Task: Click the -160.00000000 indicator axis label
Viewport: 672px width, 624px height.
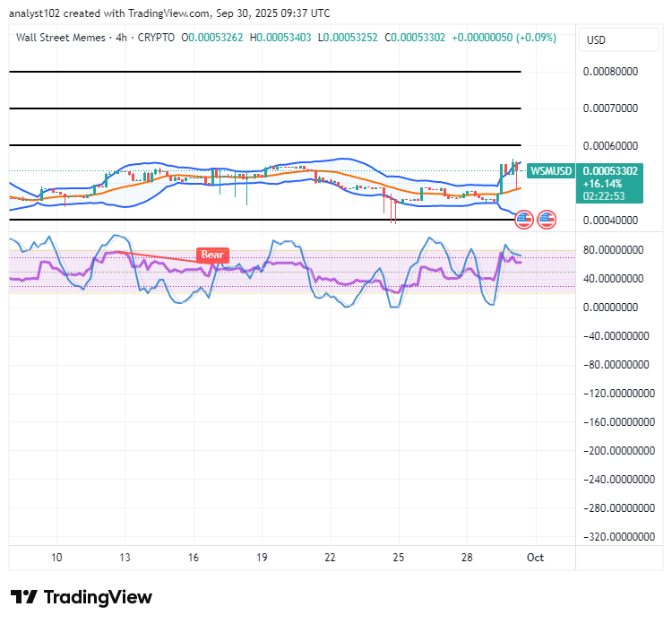Action: click(x=619, y=422)
